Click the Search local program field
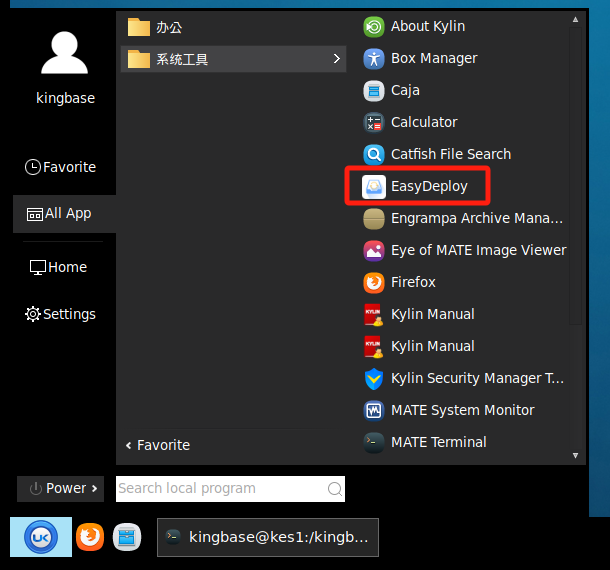This screenshot has height=570, width=610. (x=222, y=489)
